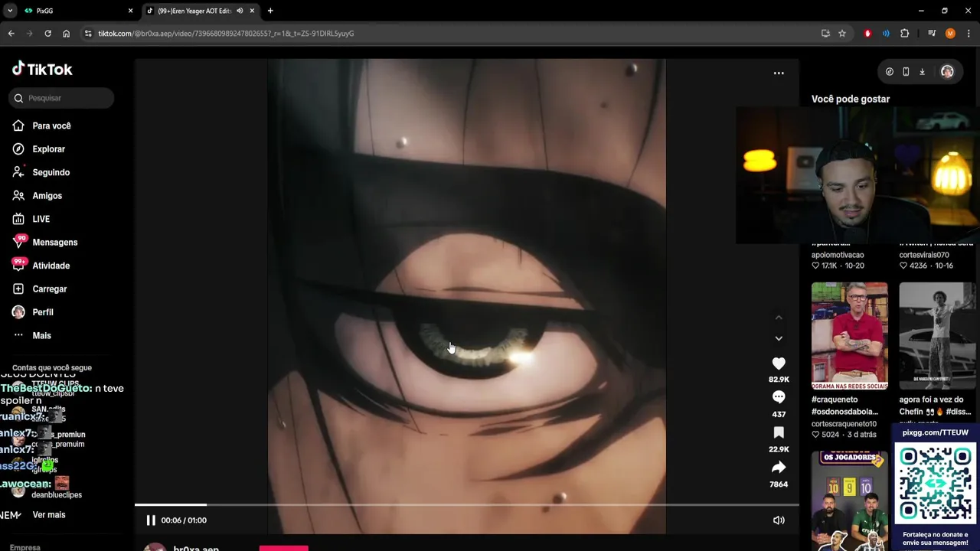Mute the TikTok tab audio icon
The height and width of the screenshot is (551, 980).
tap(240, 11)
